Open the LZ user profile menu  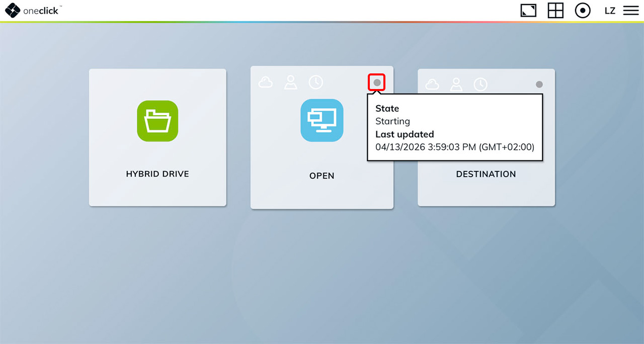(x=610, y=11)
